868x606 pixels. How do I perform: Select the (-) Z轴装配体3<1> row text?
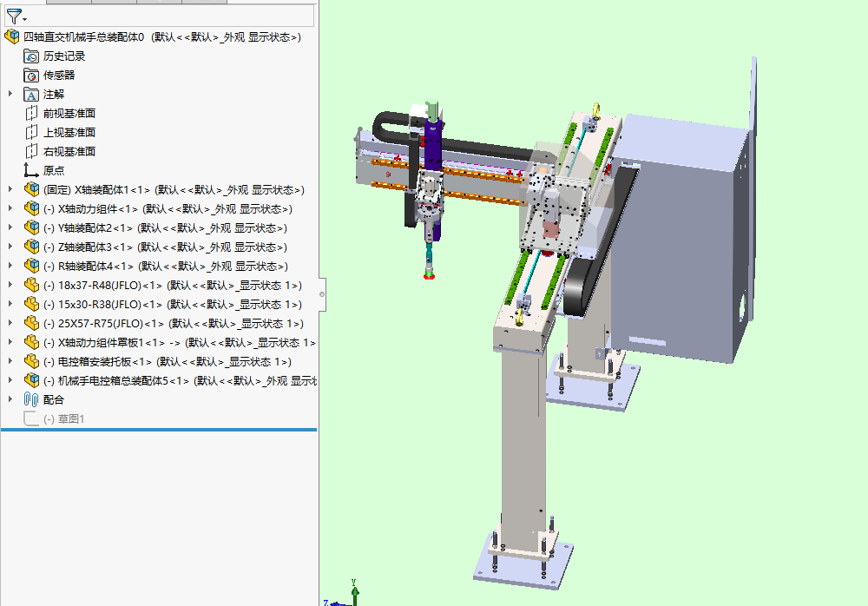(166, 247)
